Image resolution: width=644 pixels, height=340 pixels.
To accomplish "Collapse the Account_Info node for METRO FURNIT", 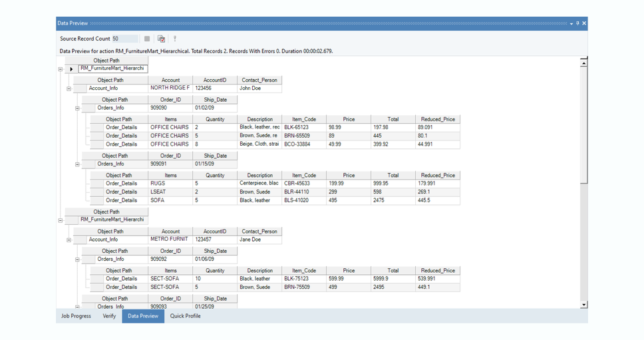I will [69, 240].
